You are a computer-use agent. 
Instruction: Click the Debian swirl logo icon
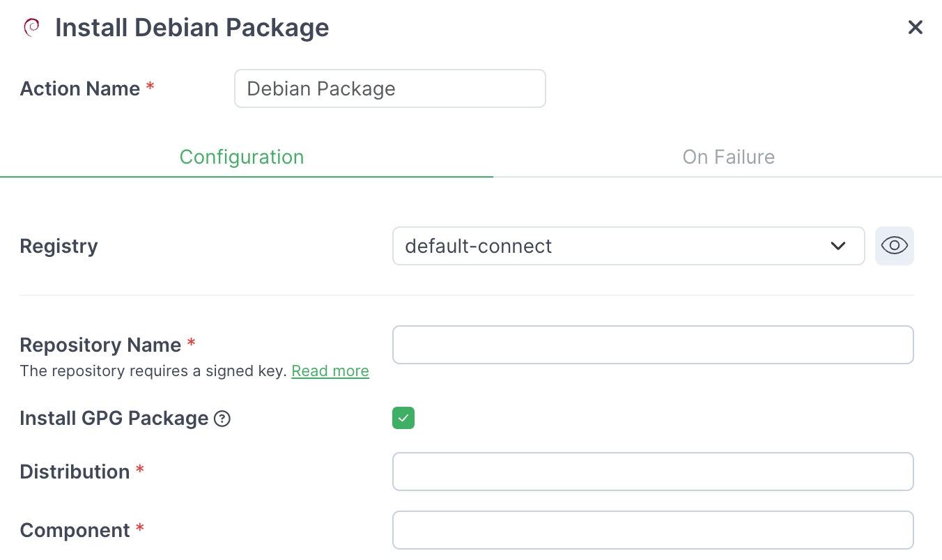click(31, 27)
